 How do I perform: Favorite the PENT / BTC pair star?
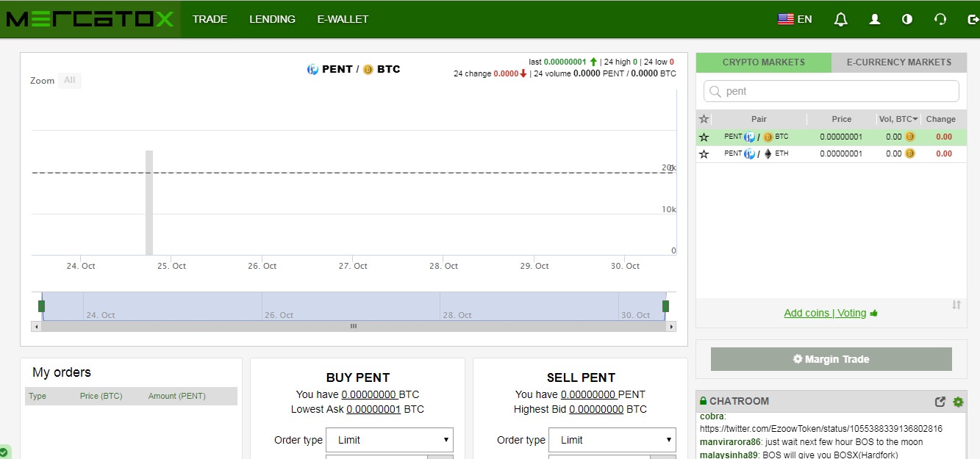tap(704, 137)
